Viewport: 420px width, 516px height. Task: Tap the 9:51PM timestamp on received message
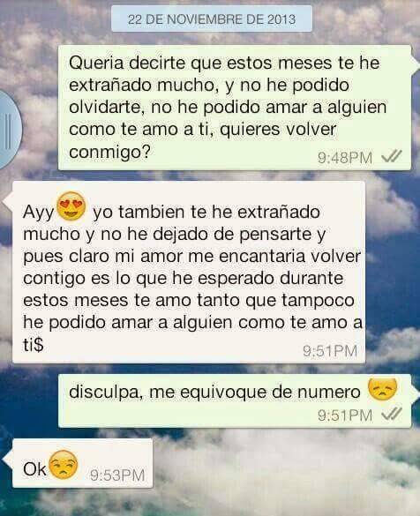pyautogui.click(x=330, y=351)
